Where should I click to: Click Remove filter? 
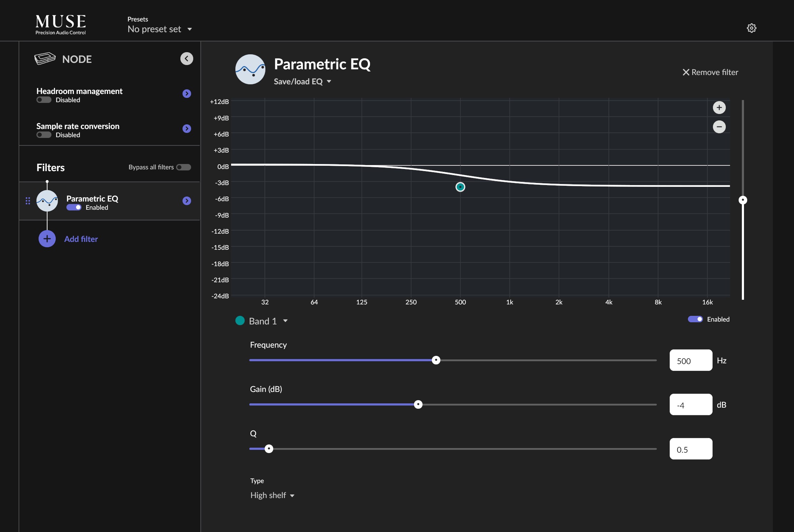(710, 72)
